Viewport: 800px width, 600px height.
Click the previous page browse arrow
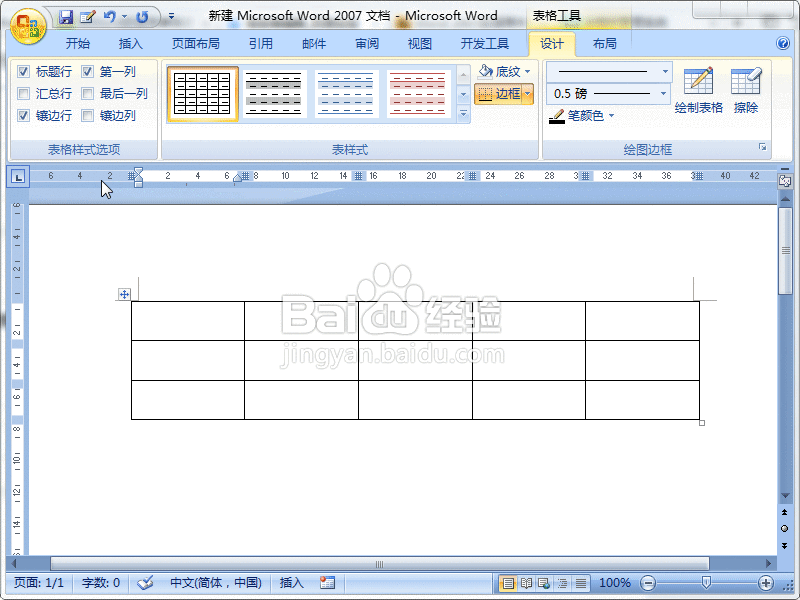(785, 512)
